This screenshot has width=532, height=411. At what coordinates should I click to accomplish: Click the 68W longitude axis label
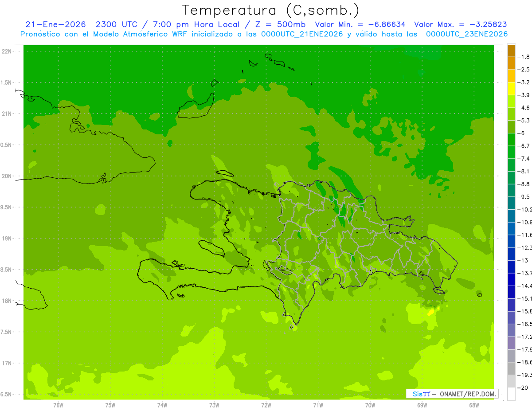click(473, 405)
